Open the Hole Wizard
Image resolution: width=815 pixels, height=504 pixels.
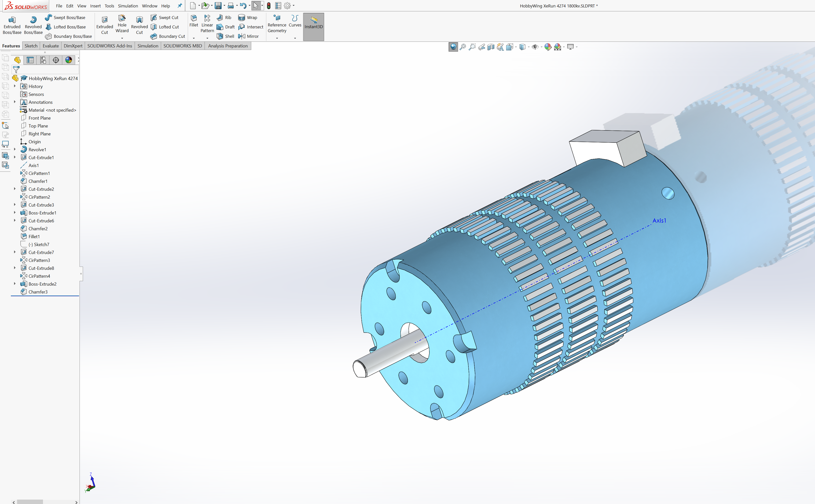[x=122, y=24]
